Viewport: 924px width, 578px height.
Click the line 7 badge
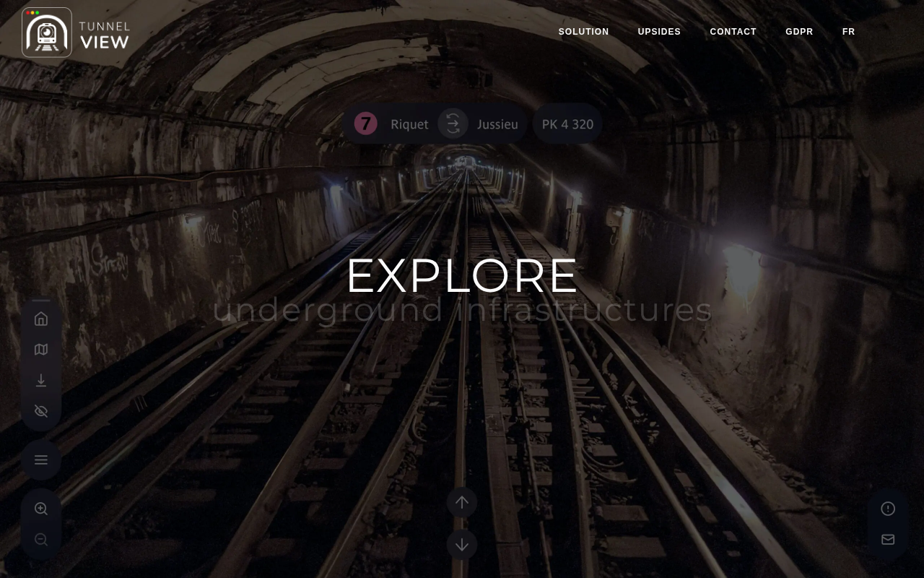[x=366, y=124]
